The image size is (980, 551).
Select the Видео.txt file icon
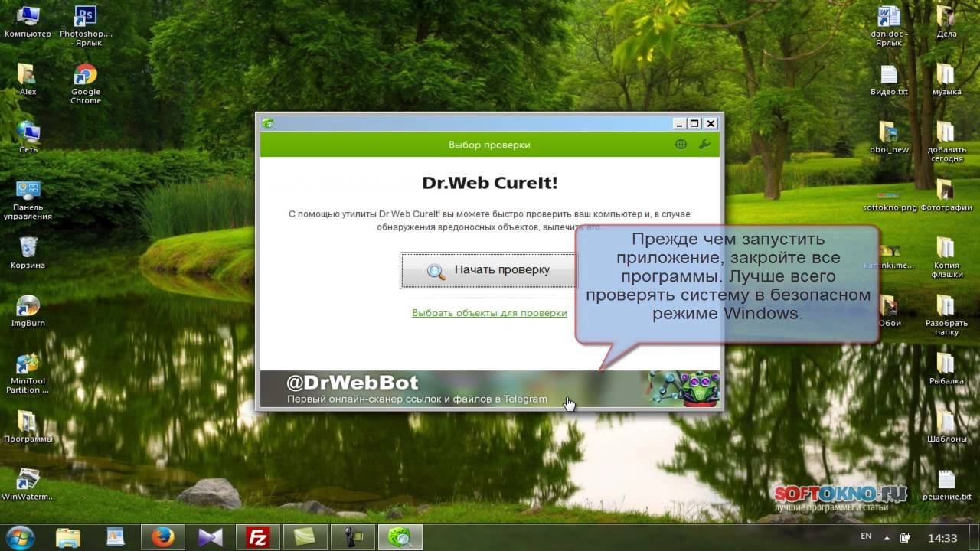(x=889, y=80)
